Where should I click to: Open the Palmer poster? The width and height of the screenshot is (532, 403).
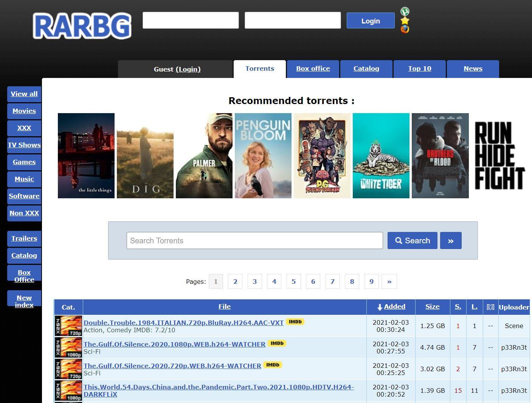(x=204, y=156)
